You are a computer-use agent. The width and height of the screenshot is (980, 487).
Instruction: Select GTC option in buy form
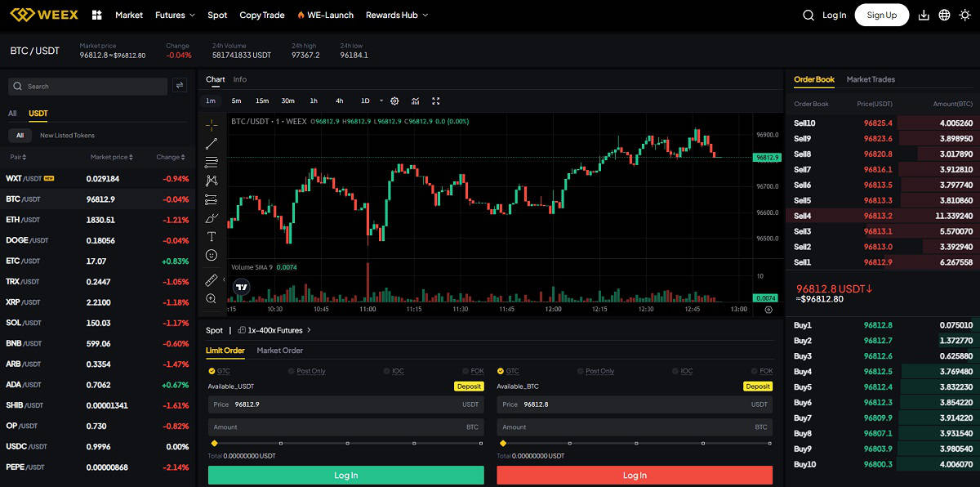point(219,371)
